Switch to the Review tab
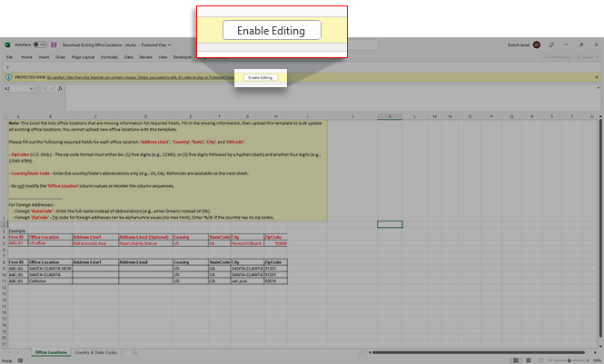Viewport: 604px width, 364px height. pos(145,57)
